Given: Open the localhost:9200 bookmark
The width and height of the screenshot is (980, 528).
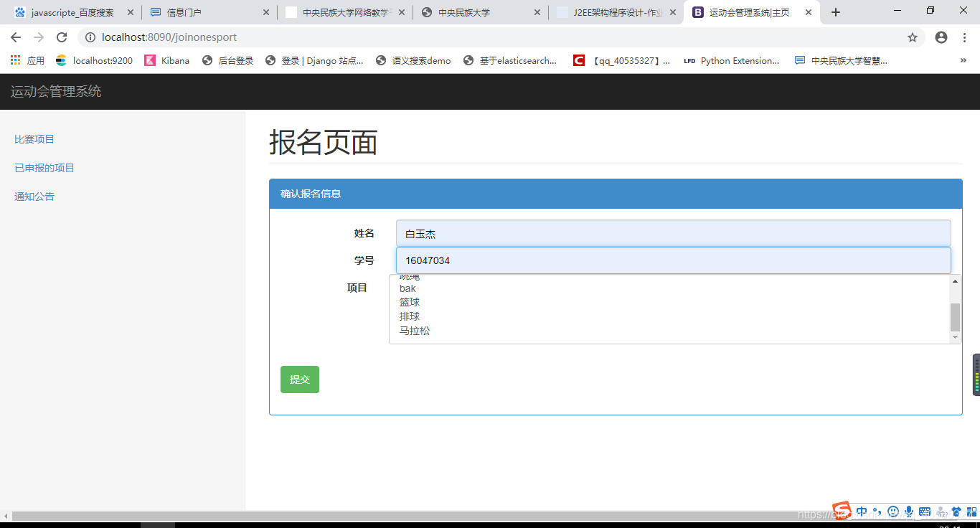Looking at the screenshot, I should (95, 61).
